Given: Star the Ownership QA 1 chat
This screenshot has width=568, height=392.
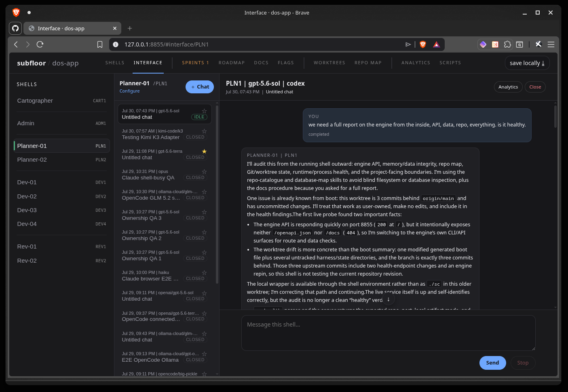Looking at the screenshot, I should click(x=204, y=252).
